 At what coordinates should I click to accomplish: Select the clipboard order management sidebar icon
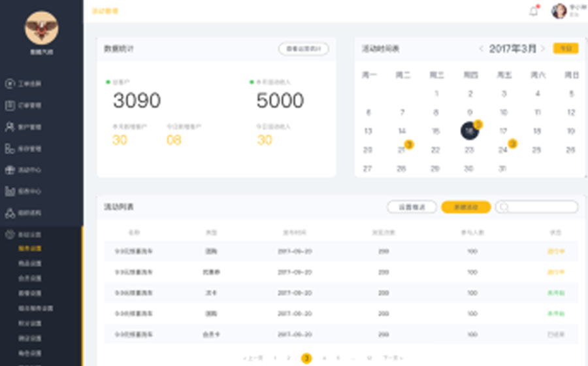pyautogui.click(x=10, y=105)
